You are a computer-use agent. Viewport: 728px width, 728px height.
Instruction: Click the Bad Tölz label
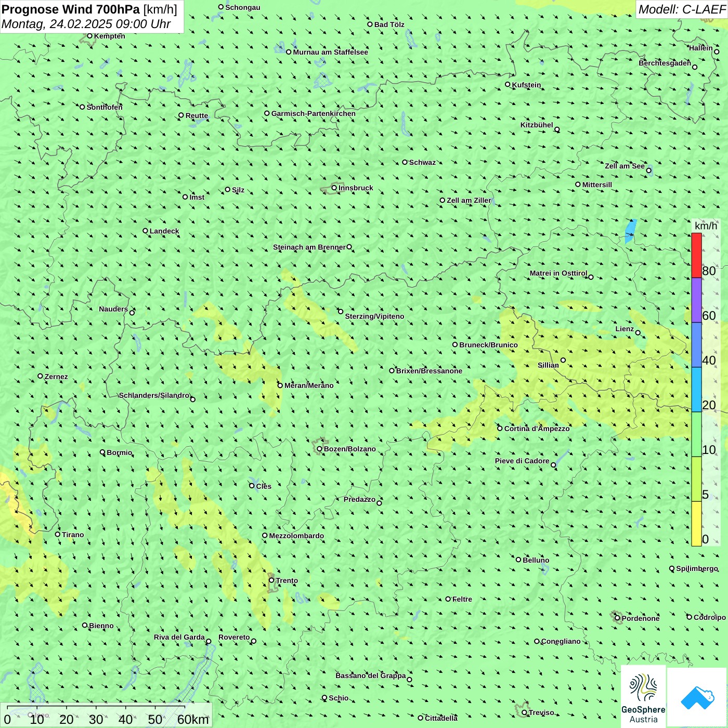point(389,24)
